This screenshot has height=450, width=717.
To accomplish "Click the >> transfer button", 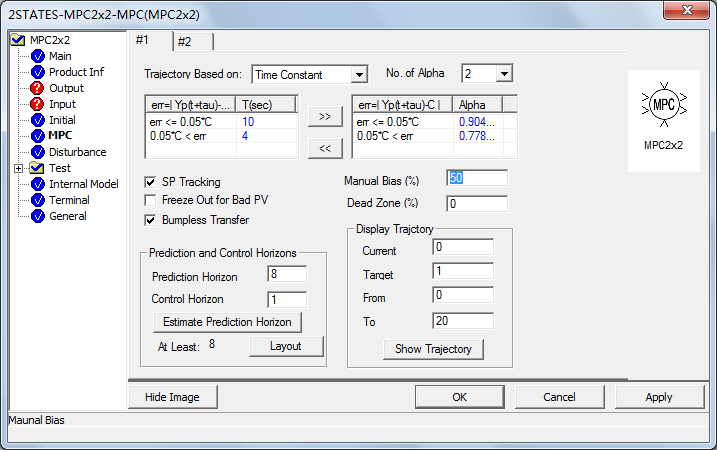I will pos(325,116).
